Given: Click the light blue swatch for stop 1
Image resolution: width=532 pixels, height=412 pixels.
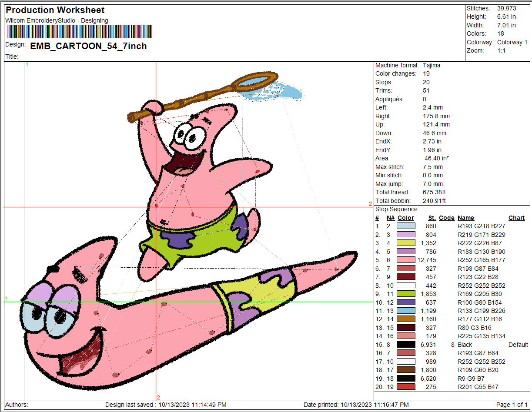Looking at the screenshot, I should tap(406, 226).
